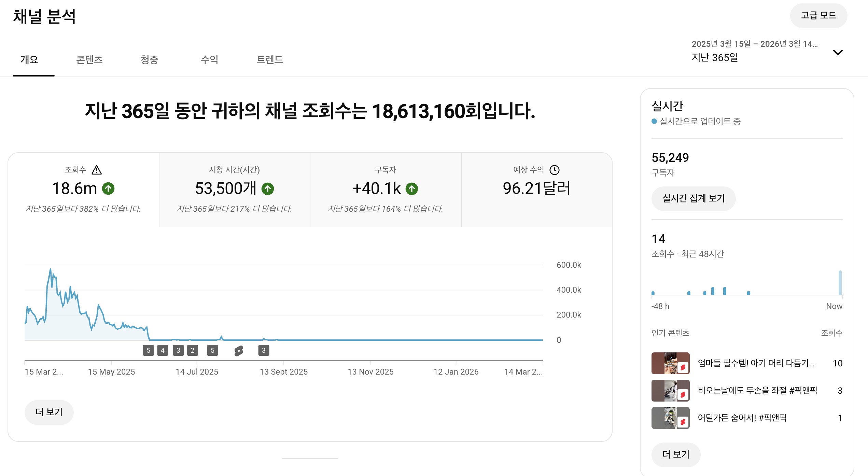Click the Shorts marker icon on timeline
Image resolution: width=868 pixels, height=476 pixels.
coord(239,350)
